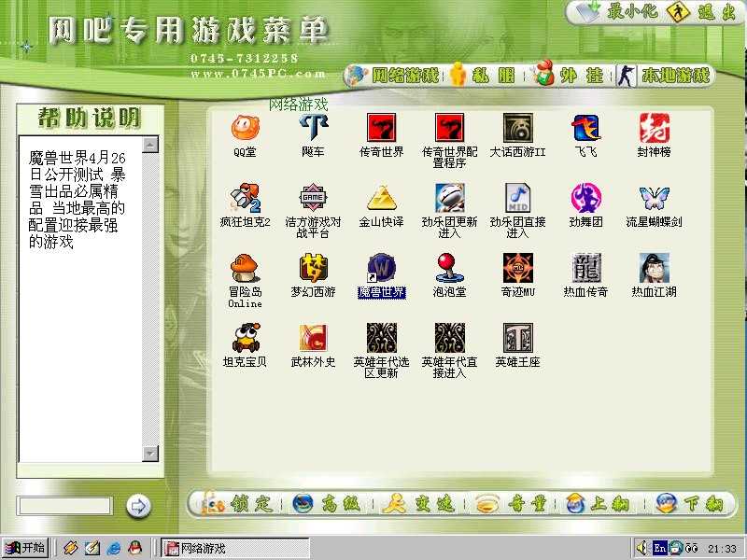The width and height of the screenshot is (747, 560).
Task: Switch to the 私服 category tab
Action: (x=484, y=76)
